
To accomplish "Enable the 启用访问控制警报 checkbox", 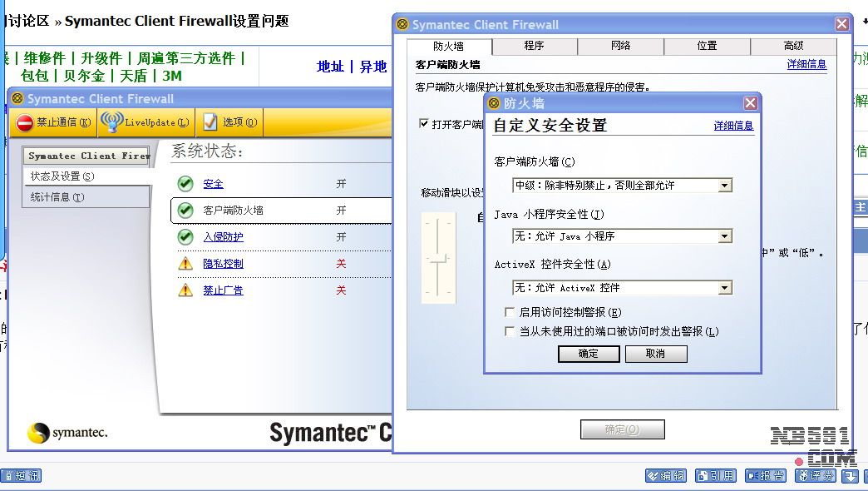I will [510, 312].
